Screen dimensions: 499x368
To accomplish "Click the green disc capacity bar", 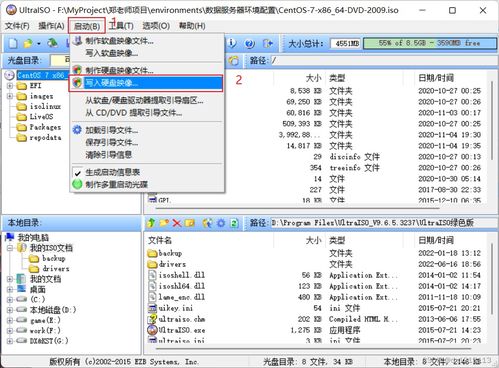I will pyautogui.click(x=430, y=43).
